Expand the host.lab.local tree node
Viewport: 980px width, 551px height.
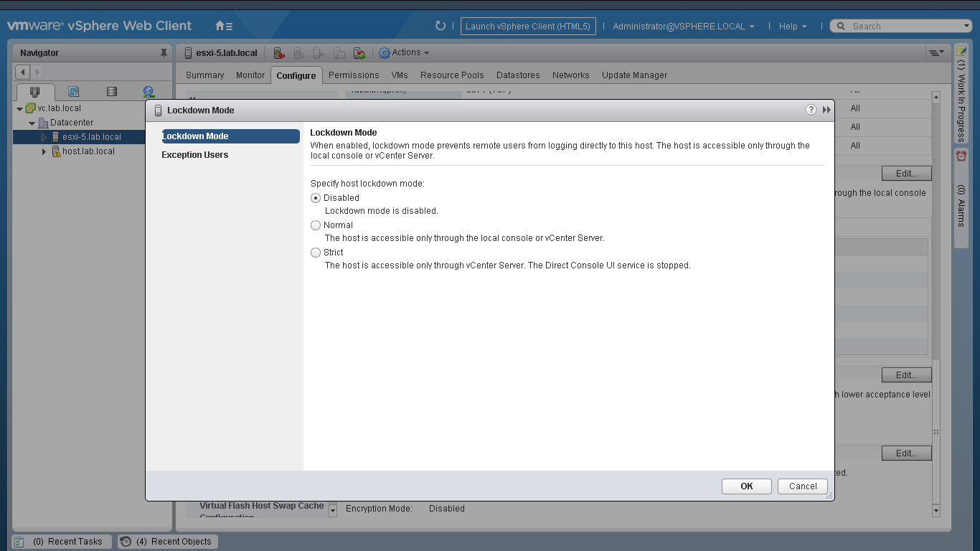[x=44, y=151]
